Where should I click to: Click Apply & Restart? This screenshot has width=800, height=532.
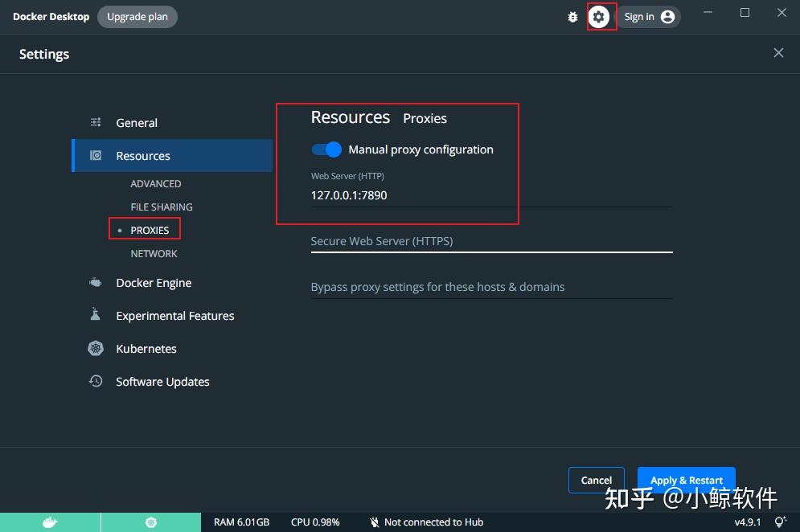[686, 480]
